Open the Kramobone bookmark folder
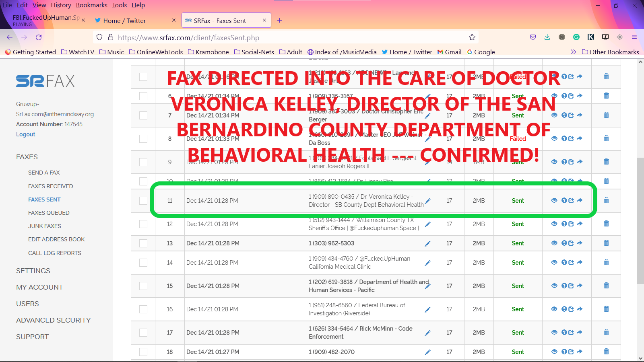Viewport: 644px width, 362px height. coord(208,52)
